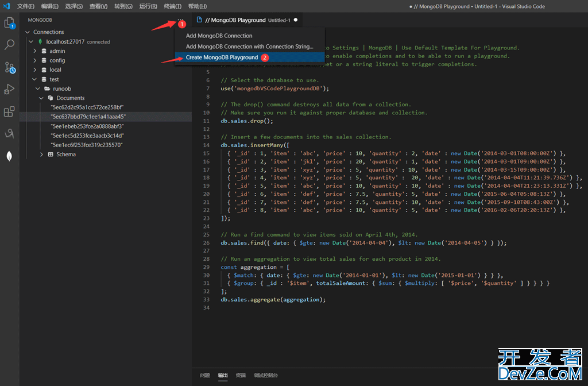Image resolution: width=588 pixels, height=386 pixels.
Task: Click the db.sales.aggregate(aggregation); line
Action: [273, 300]
